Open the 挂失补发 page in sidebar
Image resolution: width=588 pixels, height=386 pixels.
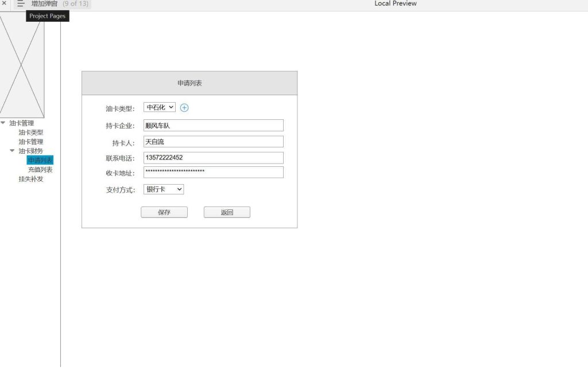point(30,179)
